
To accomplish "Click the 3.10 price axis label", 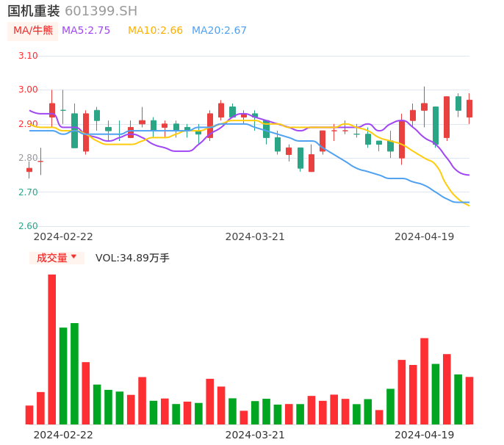I will (28, 56).
